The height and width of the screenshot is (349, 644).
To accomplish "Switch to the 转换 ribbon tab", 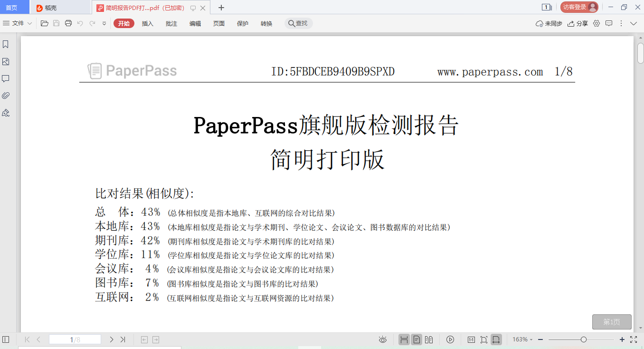I will click(266, 23).
